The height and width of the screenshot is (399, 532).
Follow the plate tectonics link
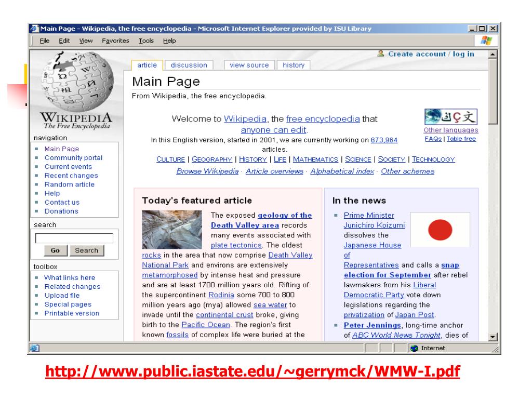[236, 245]
